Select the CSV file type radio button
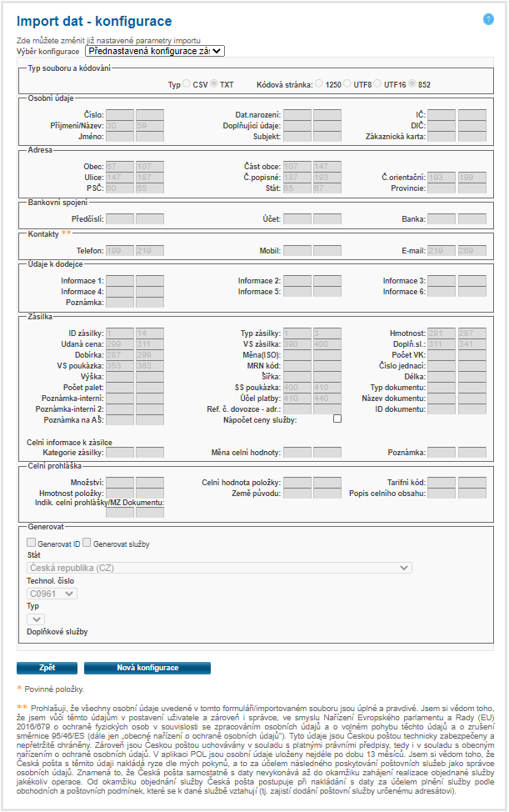This screenshot has width=509, height=812. click(x=187, y=84)
